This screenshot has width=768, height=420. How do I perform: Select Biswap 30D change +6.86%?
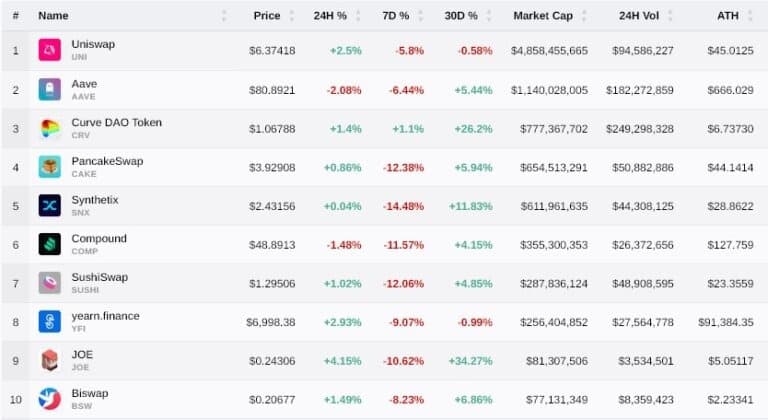pyautogui.click(x=473, y=400)
